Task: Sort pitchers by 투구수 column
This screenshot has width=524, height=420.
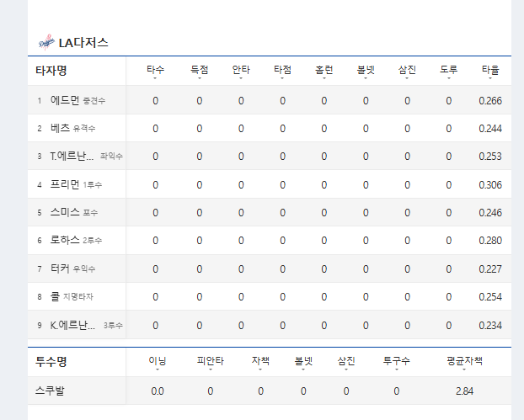Action: click(x=396, y=362)
